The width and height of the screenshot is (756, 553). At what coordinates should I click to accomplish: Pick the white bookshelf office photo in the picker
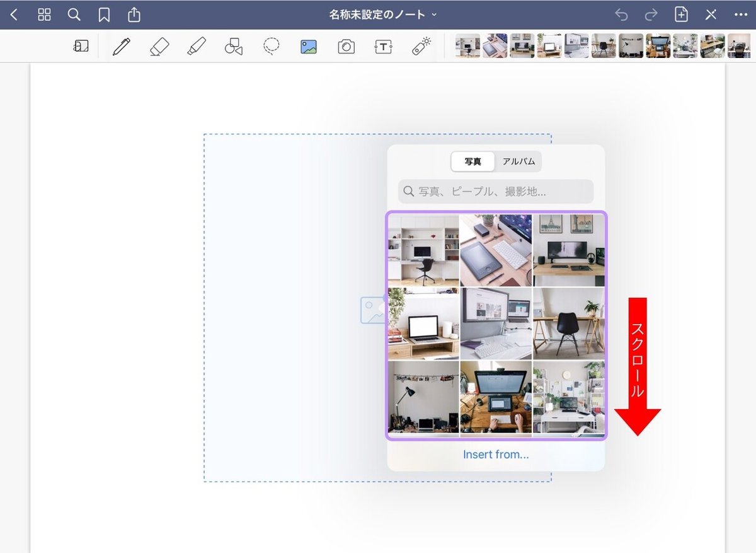[x=423, y=250]
